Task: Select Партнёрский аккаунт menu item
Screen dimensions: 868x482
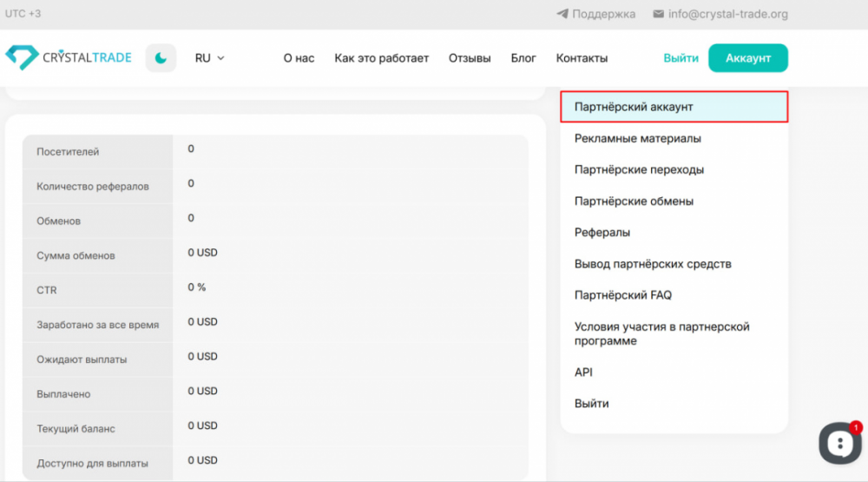Action: [634, 107]
